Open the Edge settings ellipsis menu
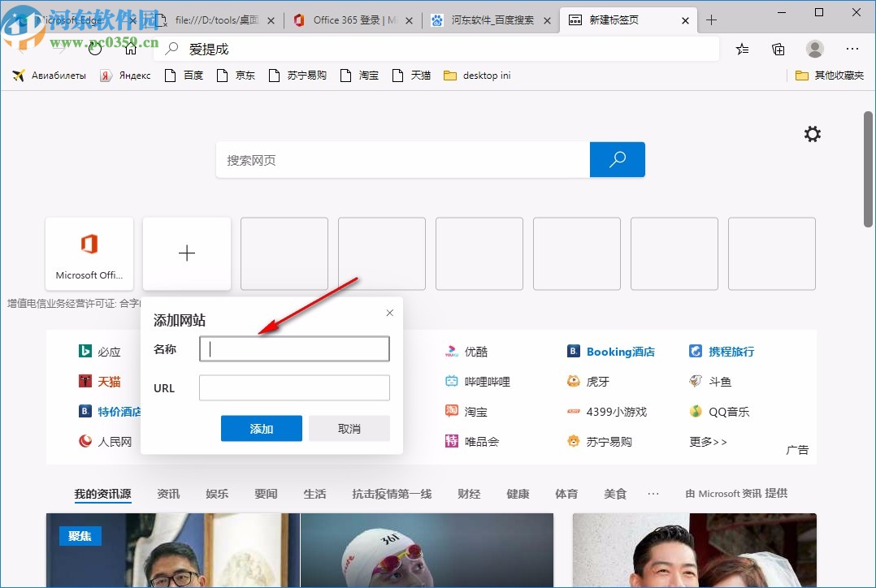 (x=852, y=49)
